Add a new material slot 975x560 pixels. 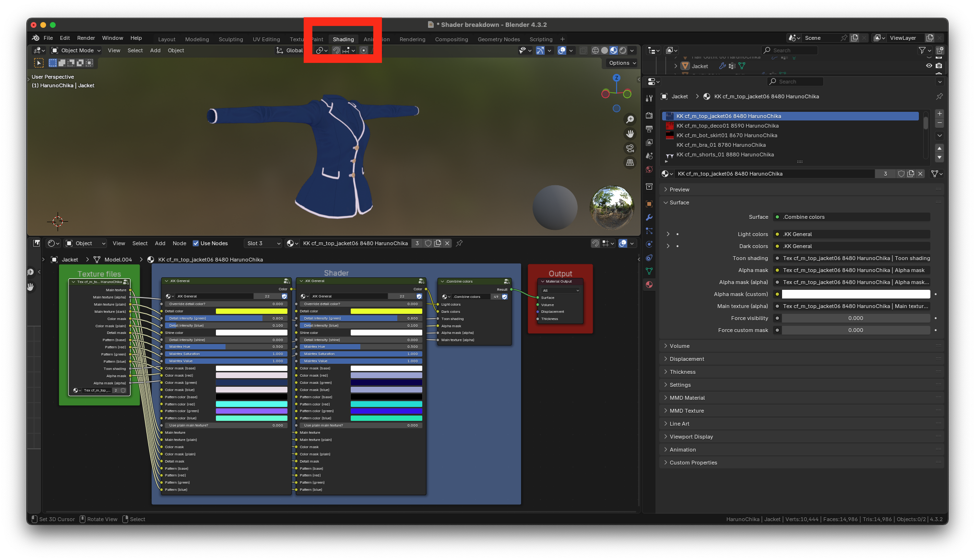[x=939, y=114]
